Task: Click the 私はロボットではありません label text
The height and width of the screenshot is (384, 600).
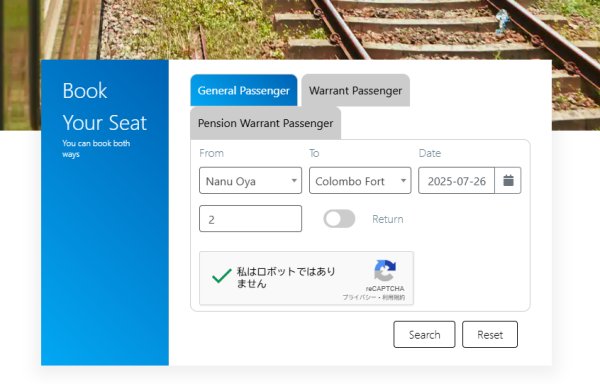Action: 286,277
